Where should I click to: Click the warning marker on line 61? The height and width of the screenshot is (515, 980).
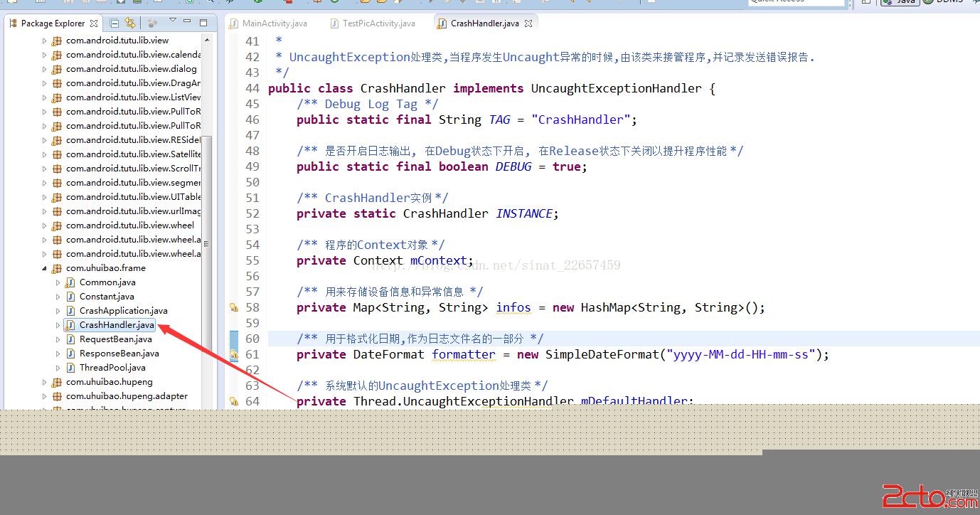[233, 355]
